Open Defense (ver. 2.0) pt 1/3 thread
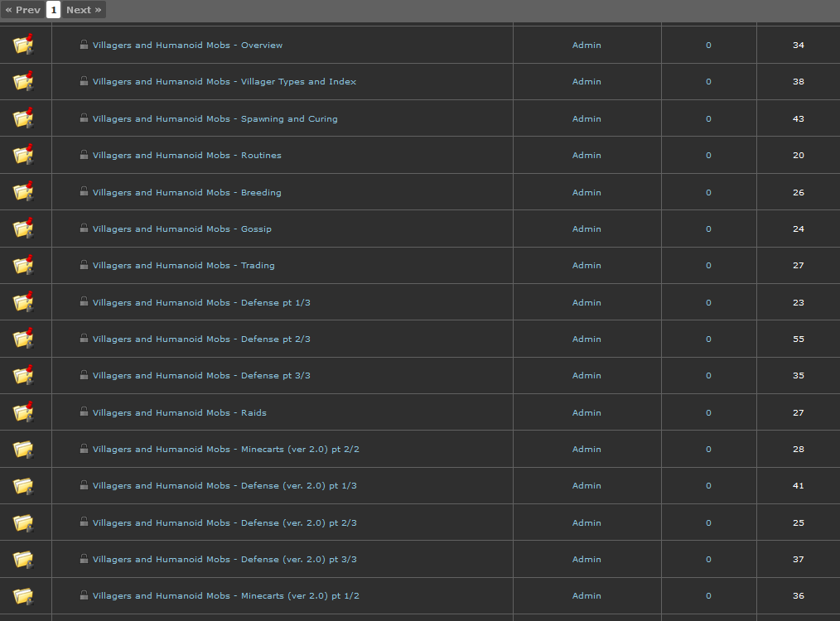 224,485
